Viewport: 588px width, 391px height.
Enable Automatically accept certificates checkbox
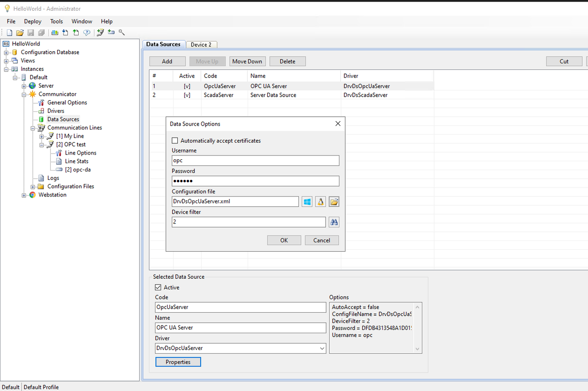(175, 141)
